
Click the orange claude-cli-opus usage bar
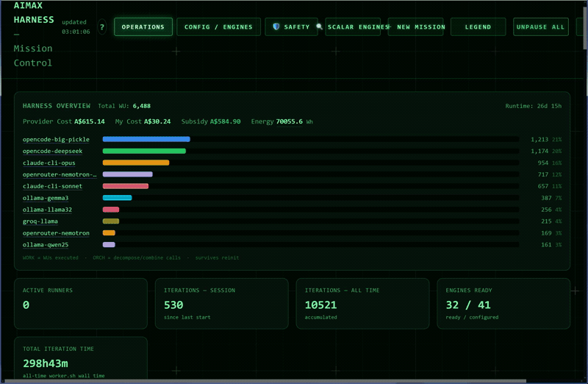click(136, 163)
